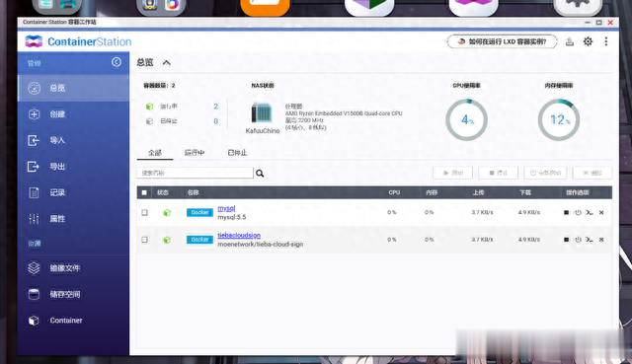Open terminal for the tiebacloudsign container
This screenshot has width=632, height=364.
[590, 239]
